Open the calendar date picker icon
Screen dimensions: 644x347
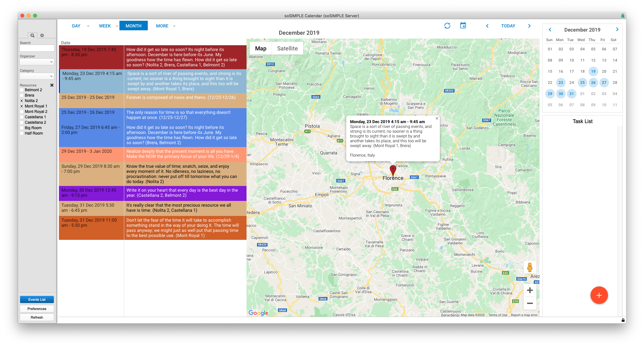pyautogui.click(x=463, y=26)
